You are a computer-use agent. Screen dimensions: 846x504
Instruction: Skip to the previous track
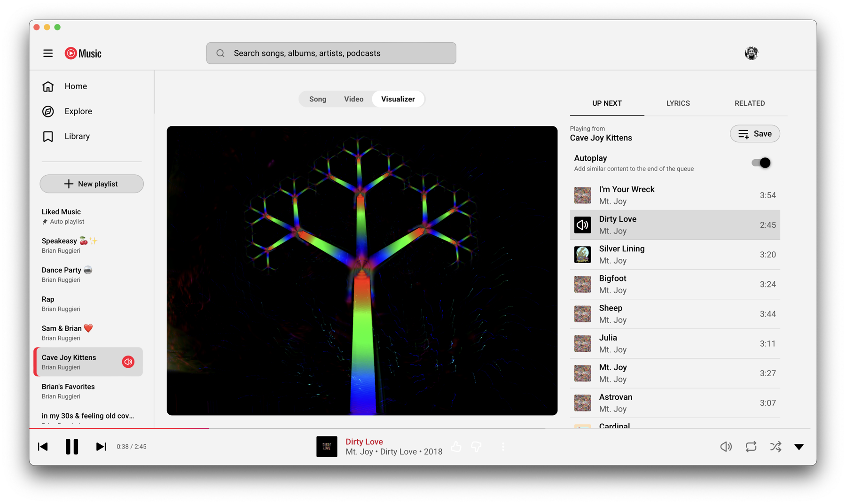pos(43,447)
